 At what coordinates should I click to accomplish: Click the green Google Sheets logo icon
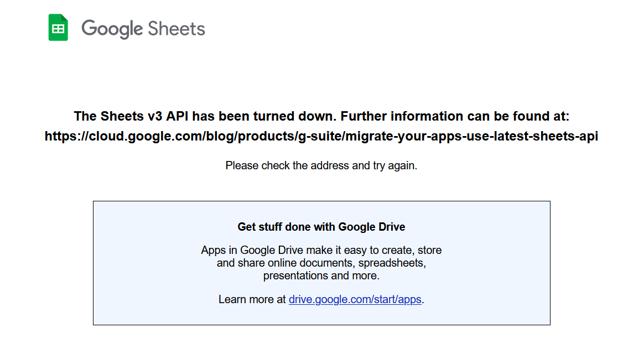pos(58,28)
